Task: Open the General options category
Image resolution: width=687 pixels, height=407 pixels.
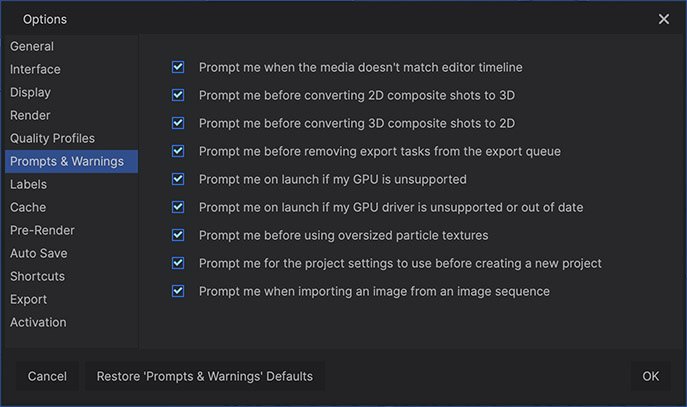Action: [32, 46]
